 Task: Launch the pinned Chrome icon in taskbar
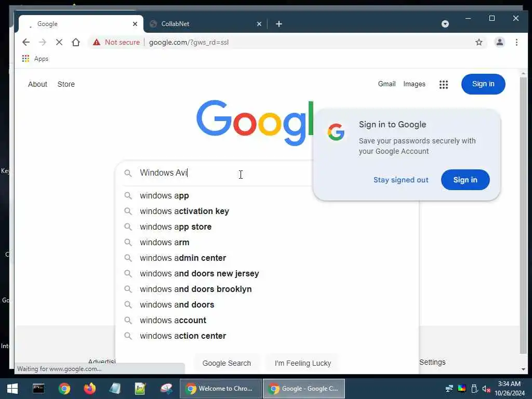[64, 389]
